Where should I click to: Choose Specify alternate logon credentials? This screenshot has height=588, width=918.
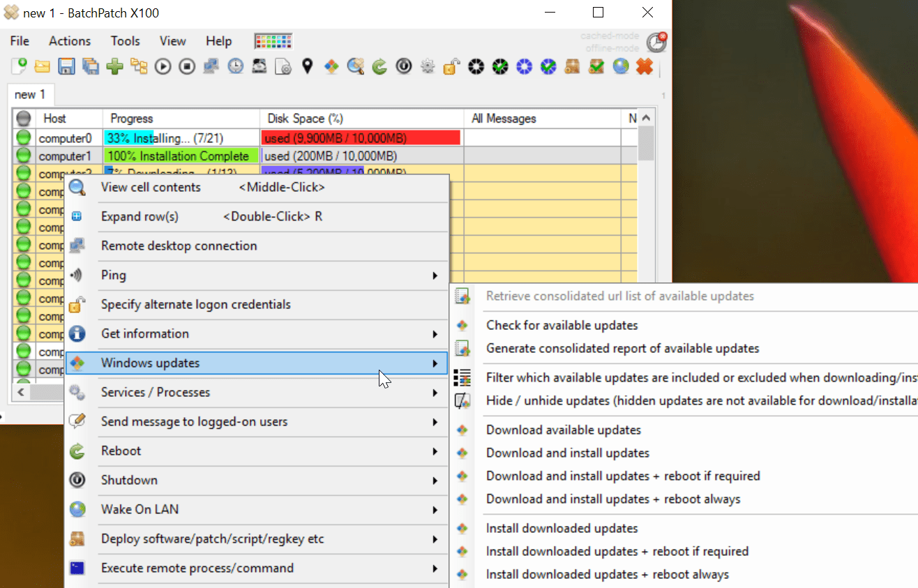256,305
